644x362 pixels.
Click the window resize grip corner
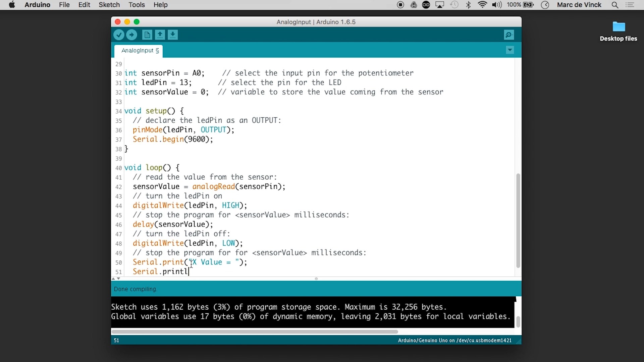click(519, 342)
